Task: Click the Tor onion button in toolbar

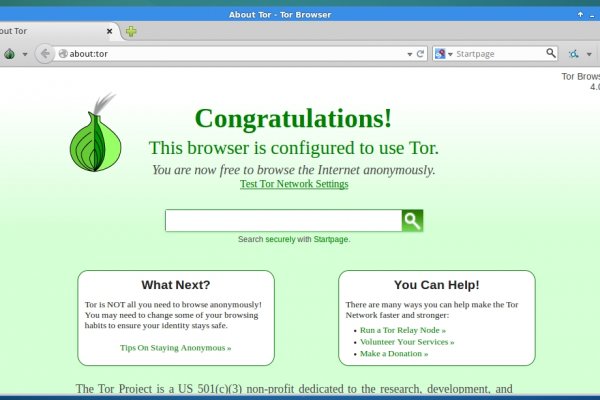Action: [x=8, y=53]
